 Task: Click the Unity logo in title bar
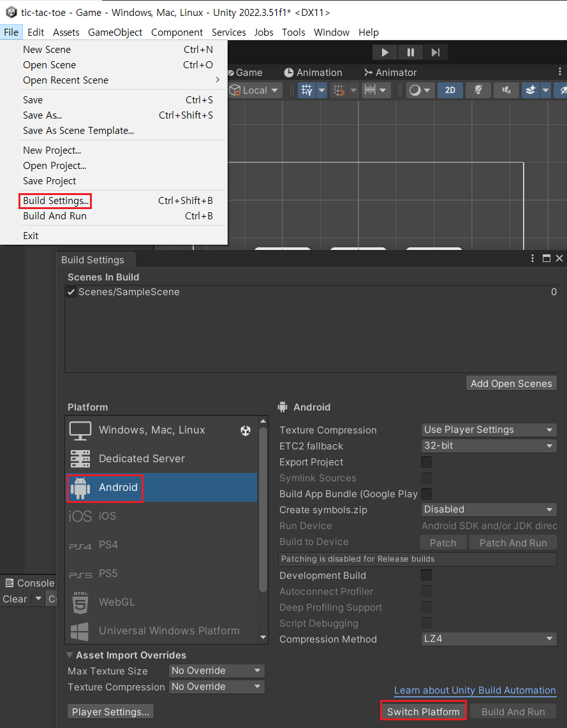[11, 12]
